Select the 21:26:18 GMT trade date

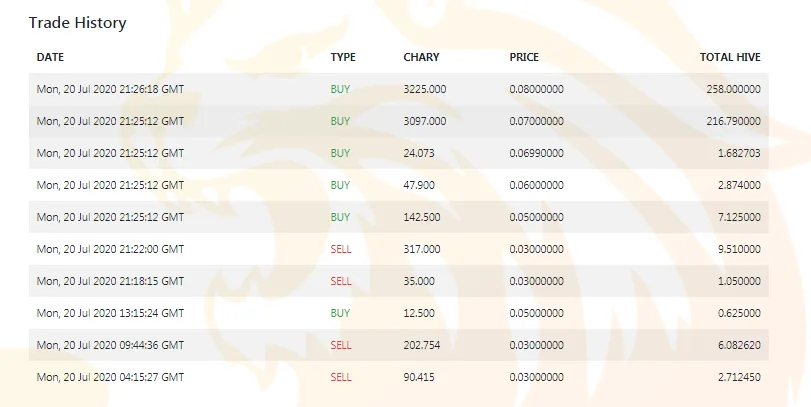[x=110, y=89]
